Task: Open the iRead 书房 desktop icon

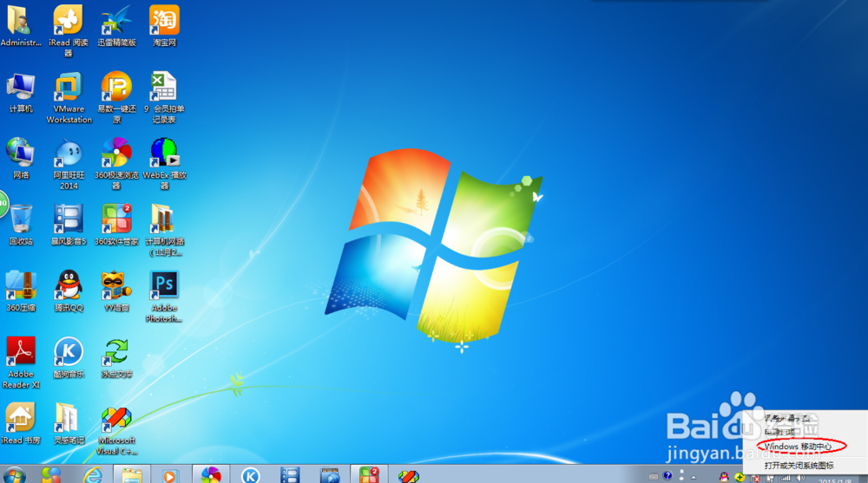Action: click(21, 424)
